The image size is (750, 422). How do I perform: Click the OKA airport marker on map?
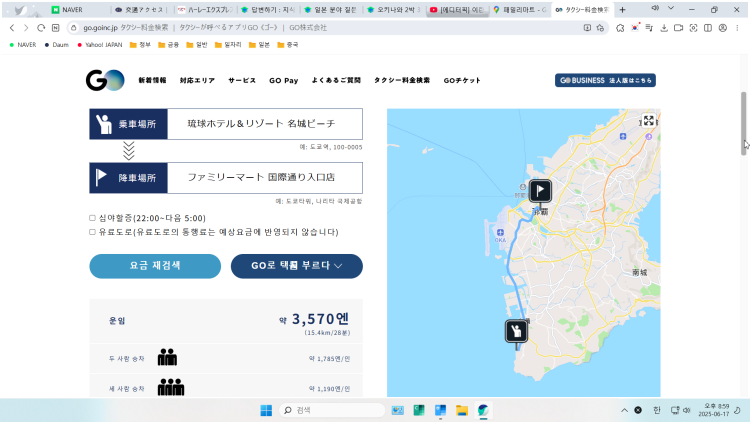tap(500, 235)
